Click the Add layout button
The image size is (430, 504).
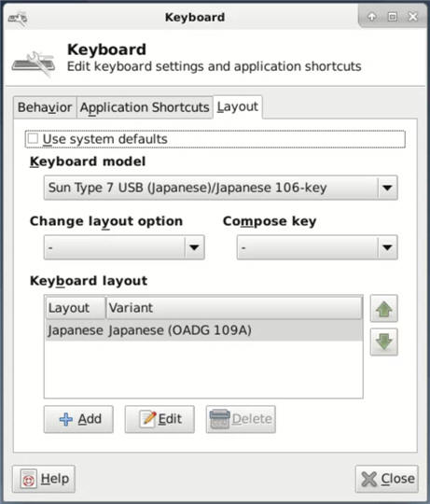[78, 419]
